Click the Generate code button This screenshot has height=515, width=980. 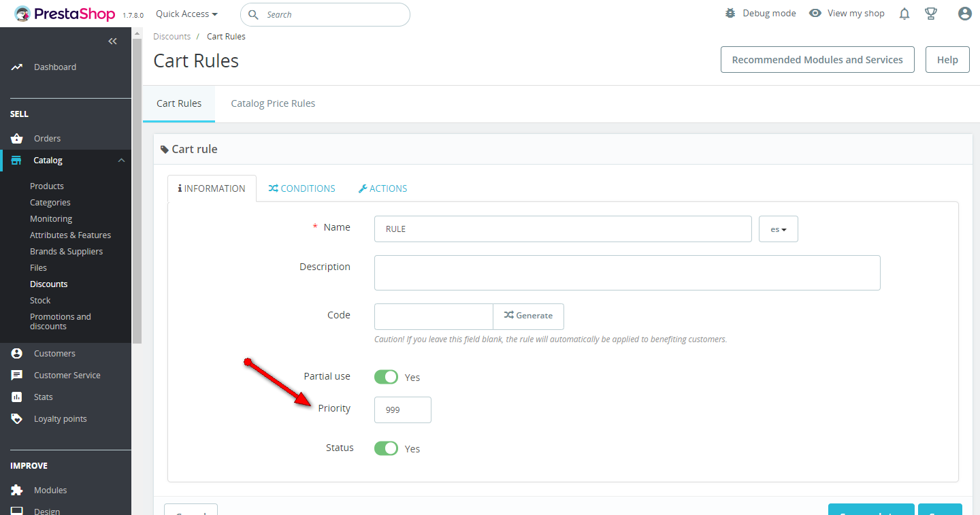click(x=528, y=316)
